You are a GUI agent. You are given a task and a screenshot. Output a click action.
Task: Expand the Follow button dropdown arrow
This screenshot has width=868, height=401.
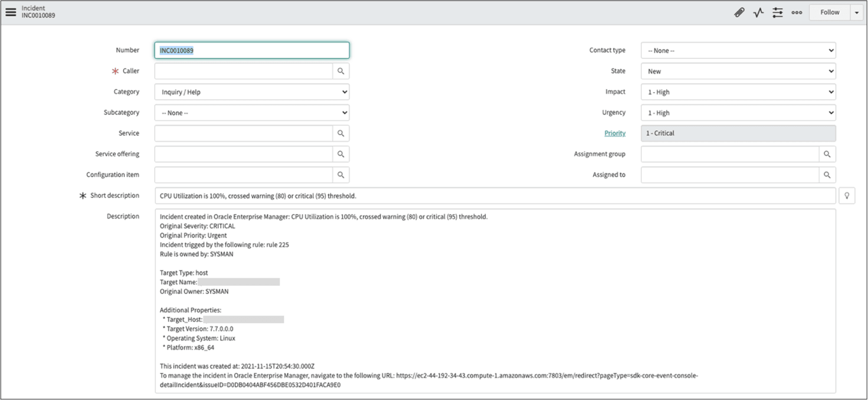click(x=857, y=12)
